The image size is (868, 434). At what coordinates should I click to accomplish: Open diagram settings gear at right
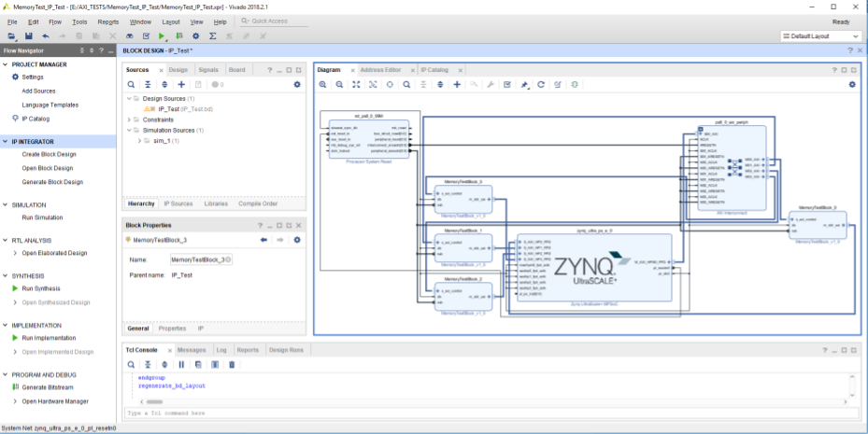tap(852, 85)
